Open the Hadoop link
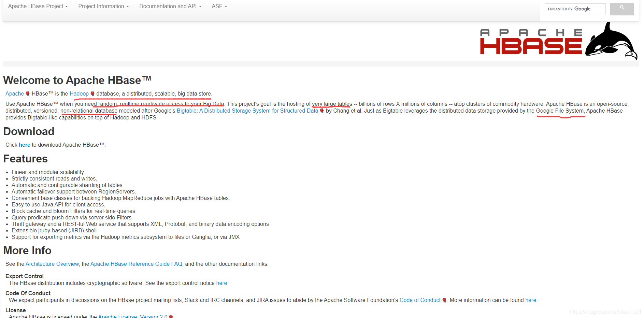644x318 pixels. click(x=79, y=93)
